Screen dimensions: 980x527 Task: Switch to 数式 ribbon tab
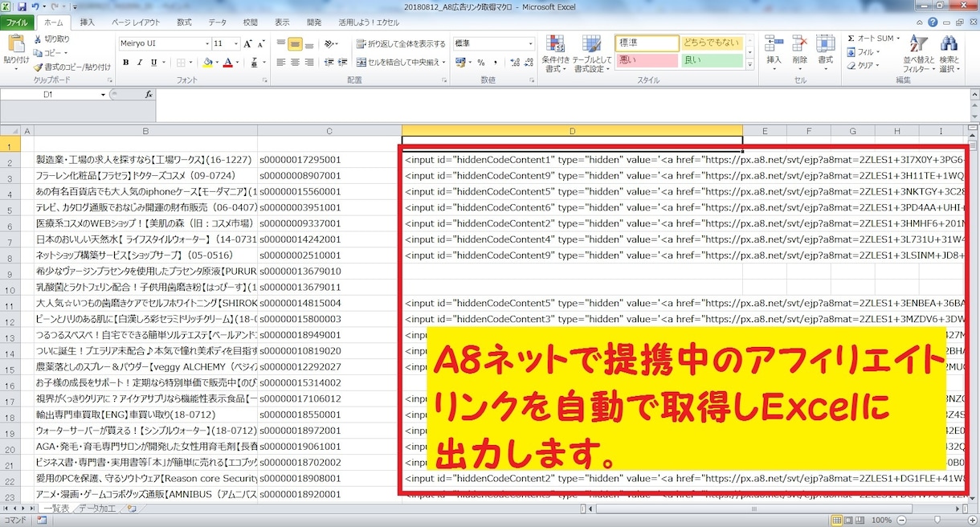pos(184,22)
